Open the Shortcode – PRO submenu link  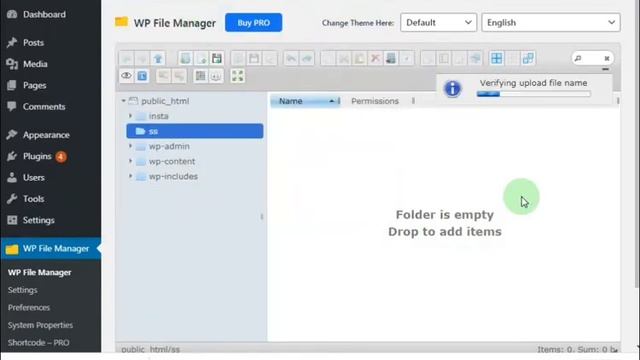pyautogui.click(x=38, y=342)
